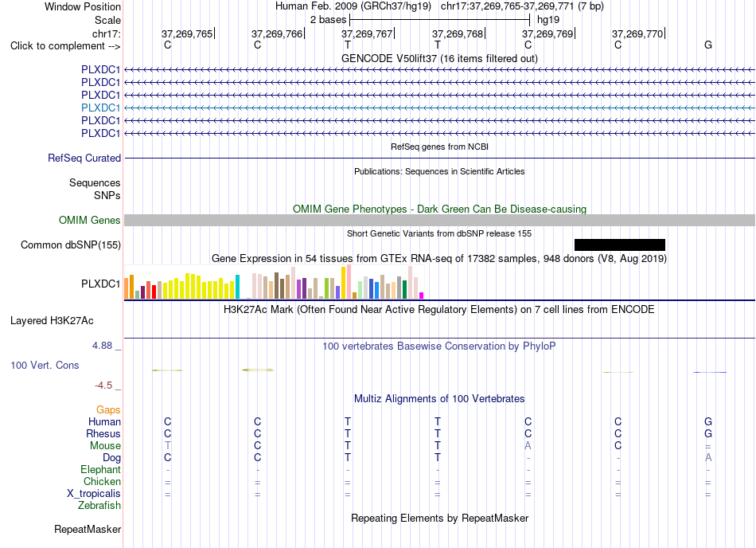Click the magenta bar in GTEx expression chart
The image size is (756, 548).
[x=421, y=296]
